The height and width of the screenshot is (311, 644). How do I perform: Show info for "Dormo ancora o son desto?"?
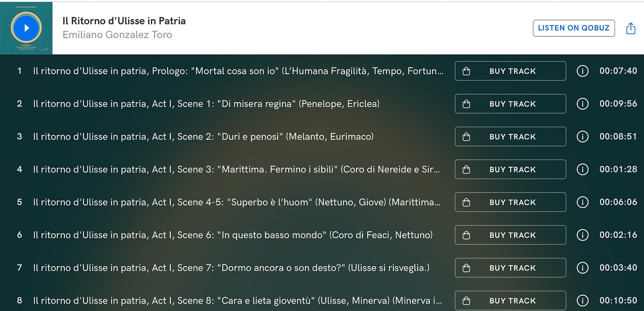[582, 268]
